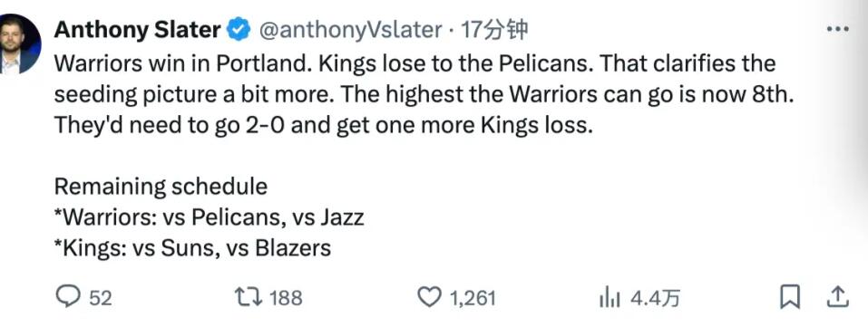Open view analytics bar chart icon
The height and width of the screenshot is (327, 868).
[x=610, y=298]
